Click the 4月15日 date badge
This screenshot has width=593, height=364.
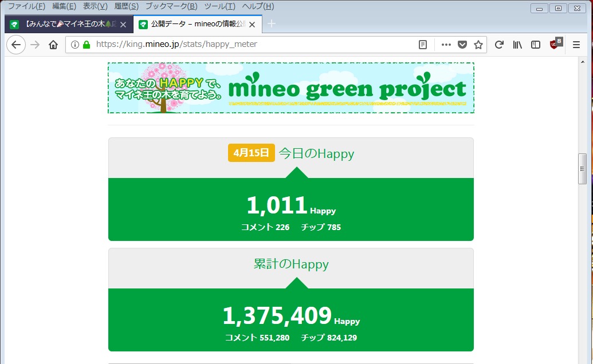point(251,153)
